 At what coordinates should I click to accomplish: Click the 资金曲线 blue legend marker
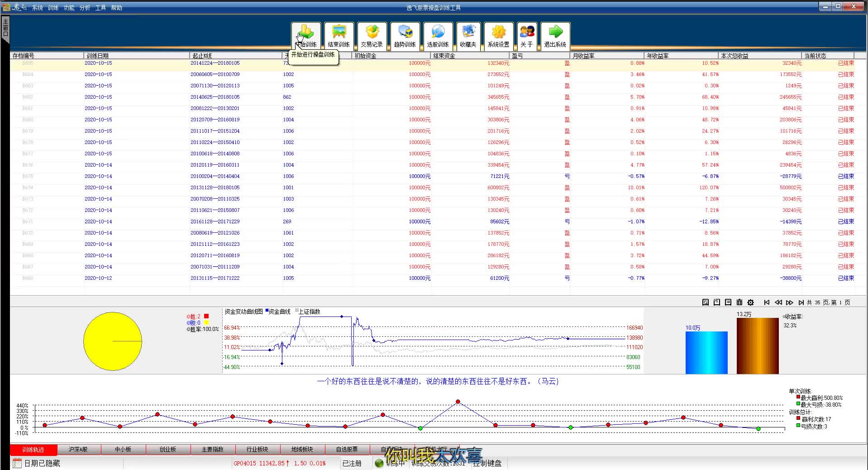(267, 311)
